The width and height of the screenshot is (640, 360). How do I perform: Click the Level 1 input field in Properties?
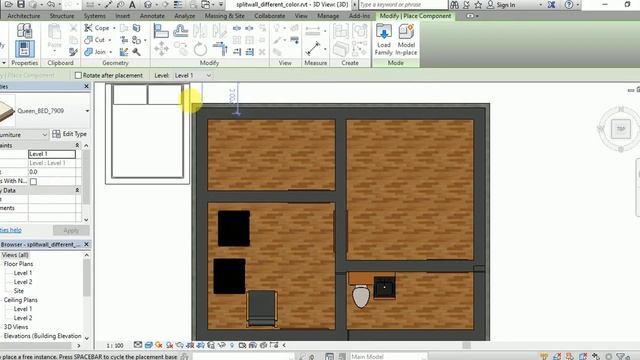click(x=52, y=154)
